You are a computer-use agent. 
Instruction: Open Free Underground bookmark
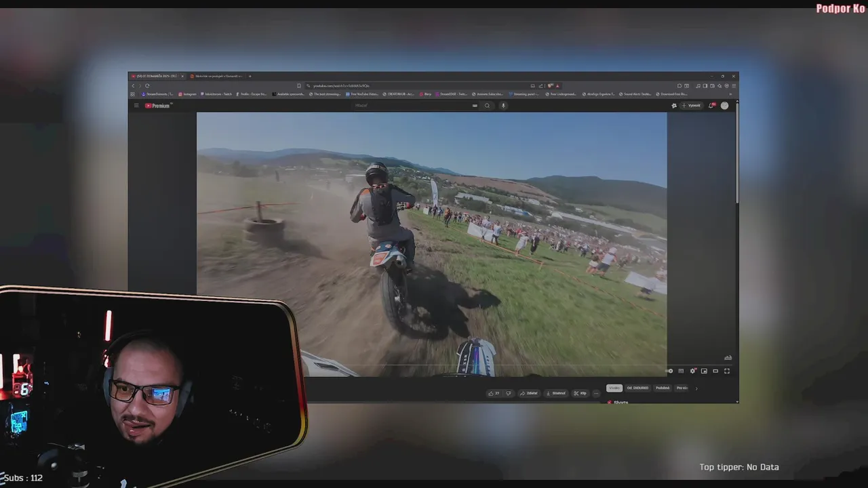click(561, 94)
